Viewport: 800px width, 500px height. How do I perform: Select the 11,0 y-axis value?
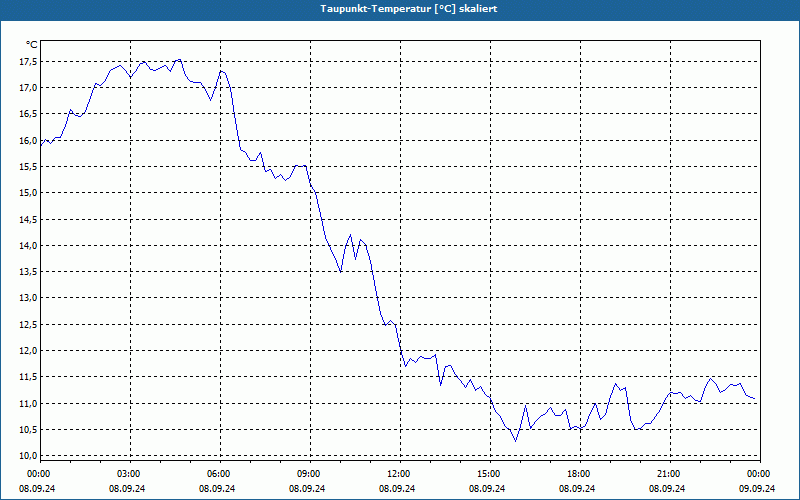(x=28, y=403)
